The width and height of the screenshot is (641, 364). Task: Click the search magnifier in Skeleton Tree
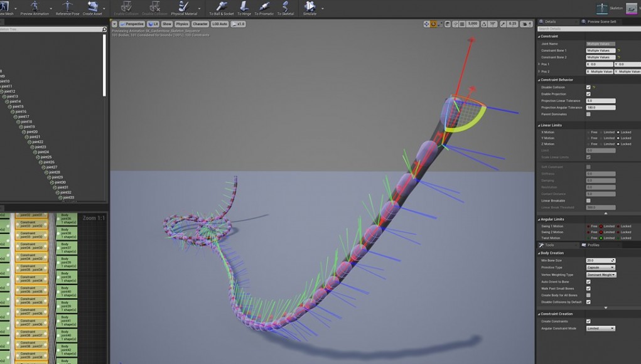coord(104,29)
